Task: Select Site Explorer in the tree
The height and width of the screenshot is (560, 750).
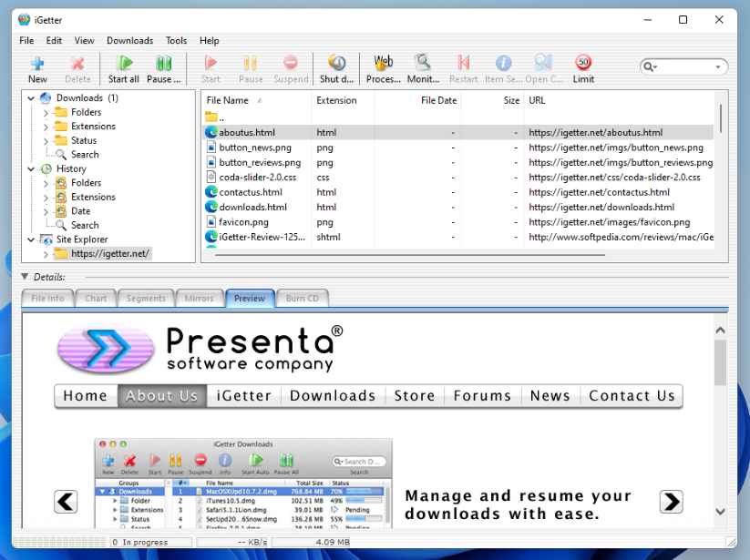Action: tap(82, 239)
